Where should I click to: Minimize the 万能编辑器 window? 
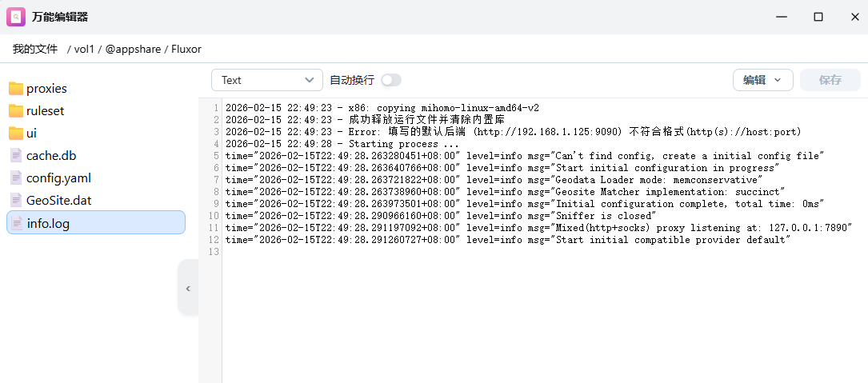tap(781, 17)
